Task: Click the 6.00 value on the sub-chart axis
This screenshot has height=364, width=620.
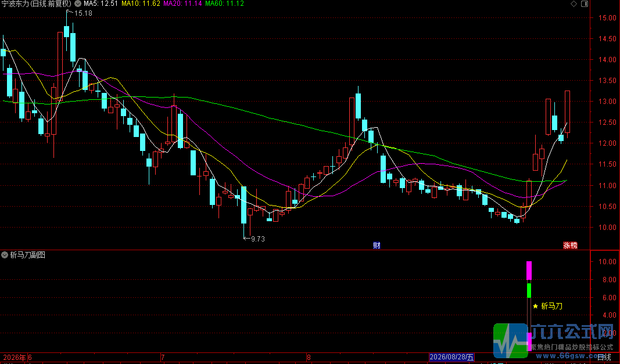Action: [x=610, y=298]
